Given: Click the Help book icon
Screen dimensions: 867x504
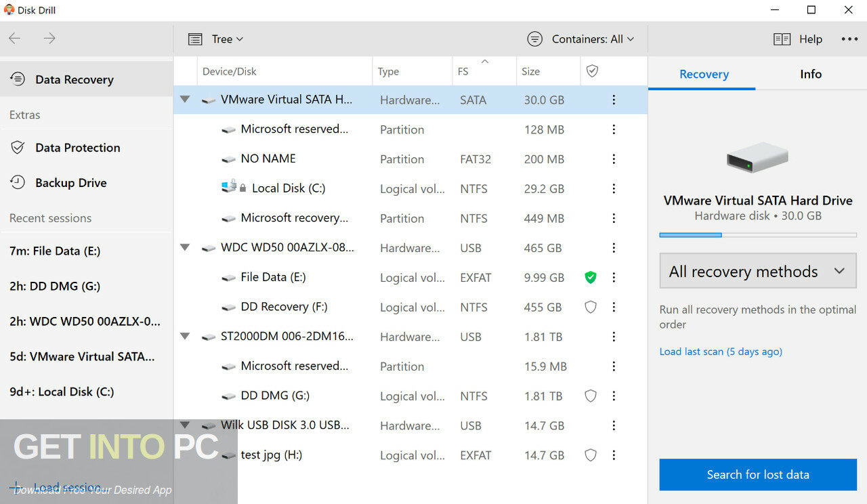Looking at the screenshot, I should tap(782, 39).
